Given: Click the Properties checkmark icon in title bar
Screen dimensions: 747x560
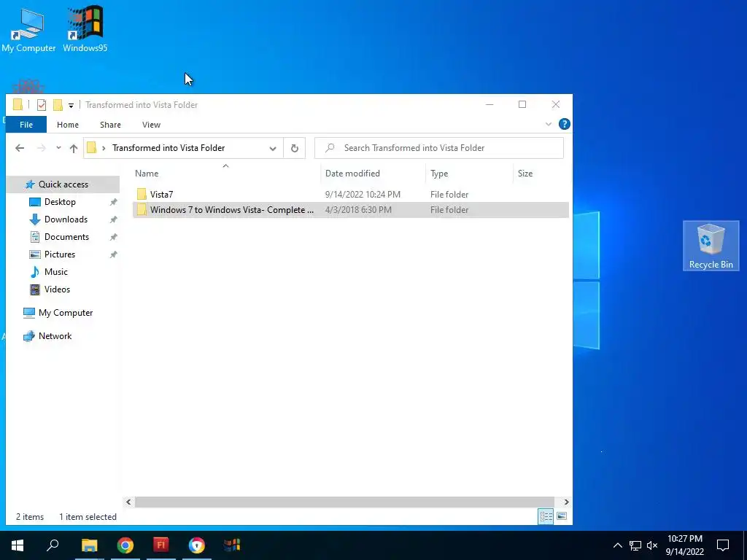Looking at the screenshot, I should point(42,105).
